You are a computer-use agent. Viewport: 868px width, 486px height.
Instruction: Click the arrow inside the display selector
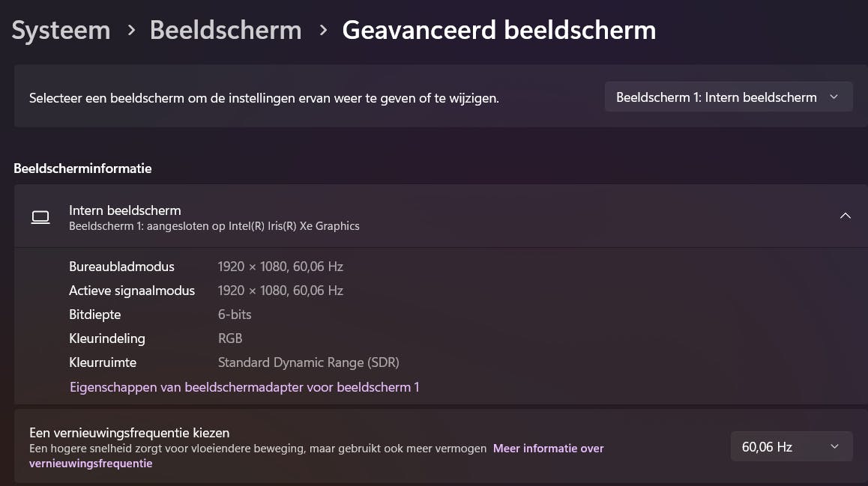(x=834, y=97)
